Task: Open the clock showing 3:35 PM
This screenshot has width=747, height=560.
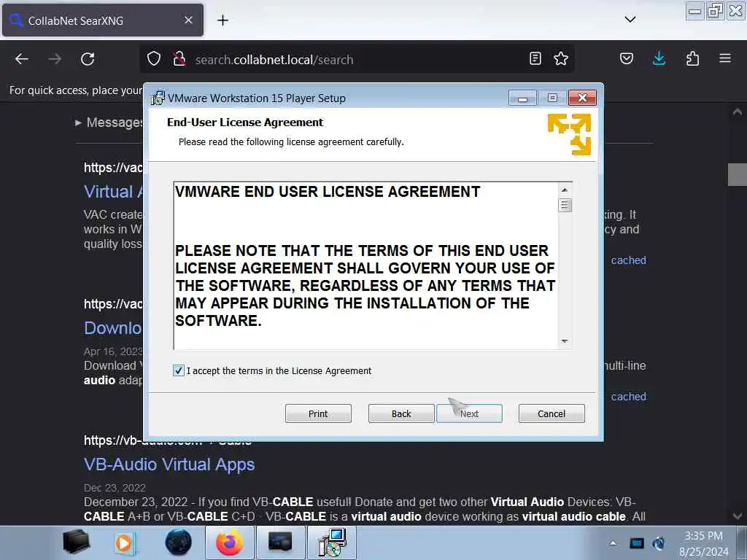Action: point(704,543)
